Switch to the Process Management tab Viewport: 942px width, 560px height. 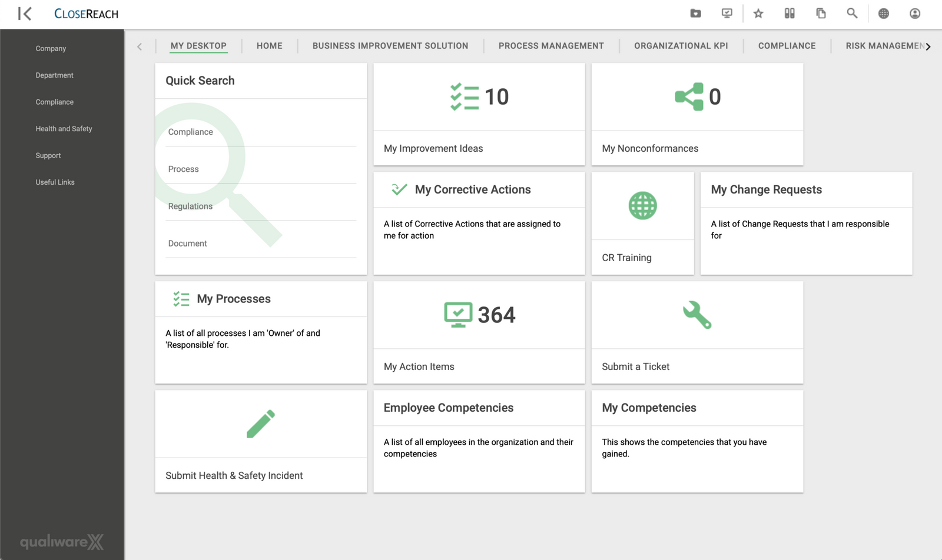[551, 46]
